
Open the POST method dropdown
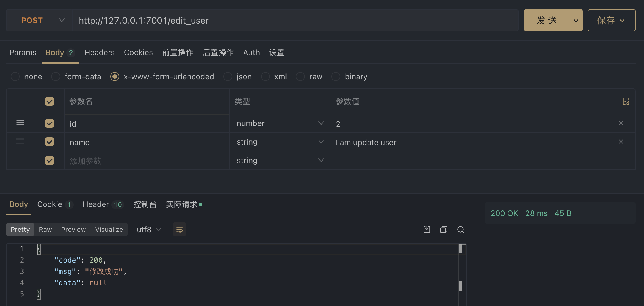click(x=42, y=20)
